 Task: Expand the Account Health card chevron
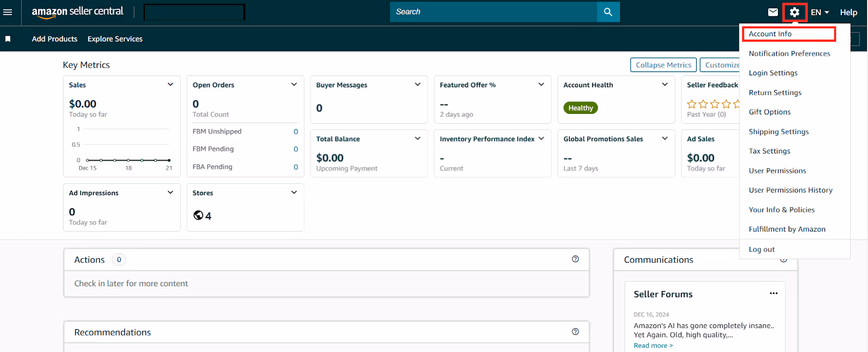click(665, 85)
